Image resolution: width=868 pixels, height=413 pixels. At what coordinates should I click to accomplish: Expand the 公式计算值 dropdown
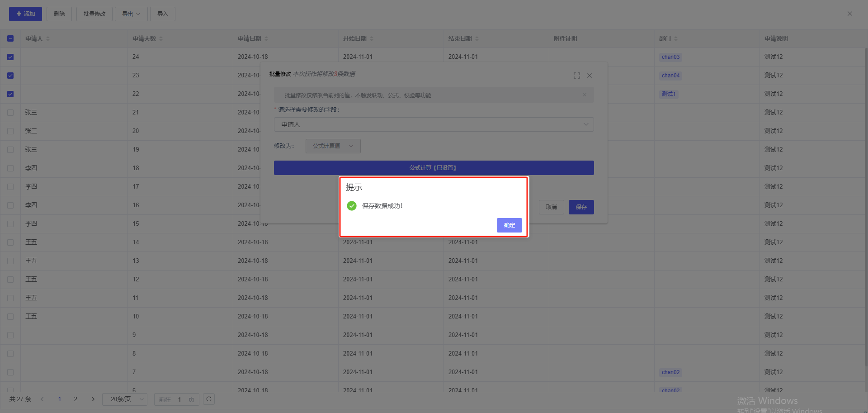click(333, 146)
